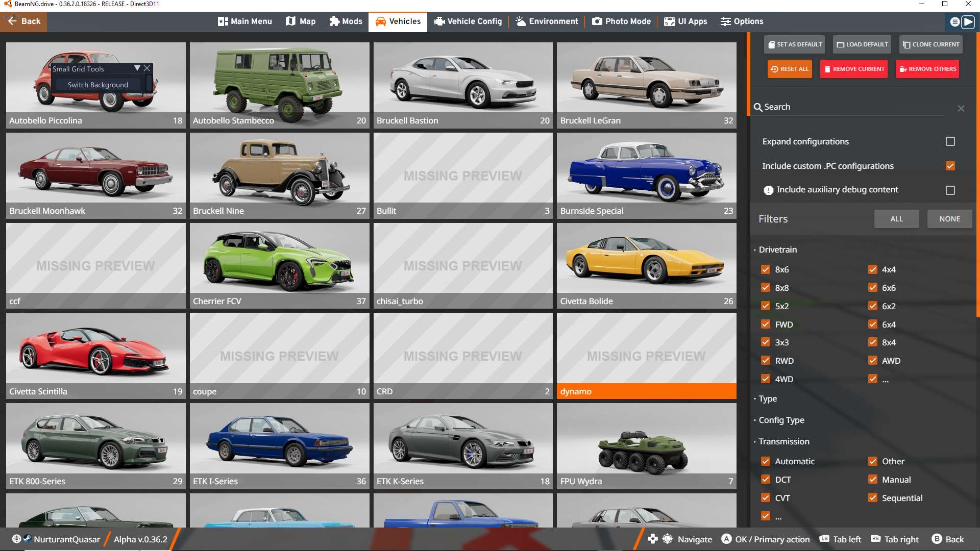Click the vehicle Search field
The height and width of the screenshot is (551, 980).
coord(849,107)
